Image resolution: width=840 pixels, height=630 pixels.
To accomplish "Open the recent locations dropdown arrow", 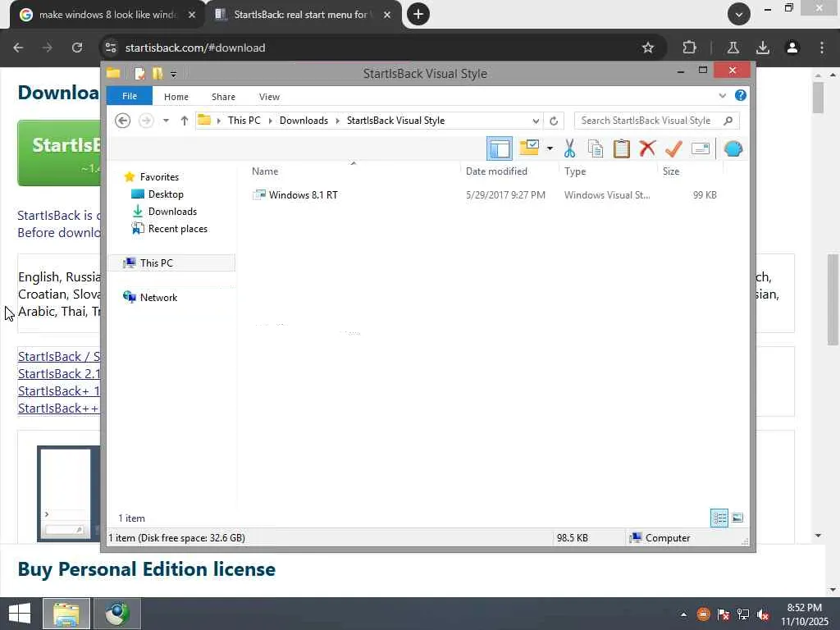I will pos(166,121).
